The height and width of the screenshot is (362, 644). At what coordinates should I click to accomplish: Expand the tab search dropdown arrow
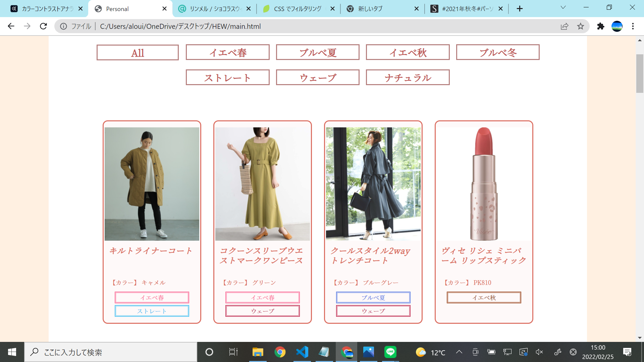[563, 7]
